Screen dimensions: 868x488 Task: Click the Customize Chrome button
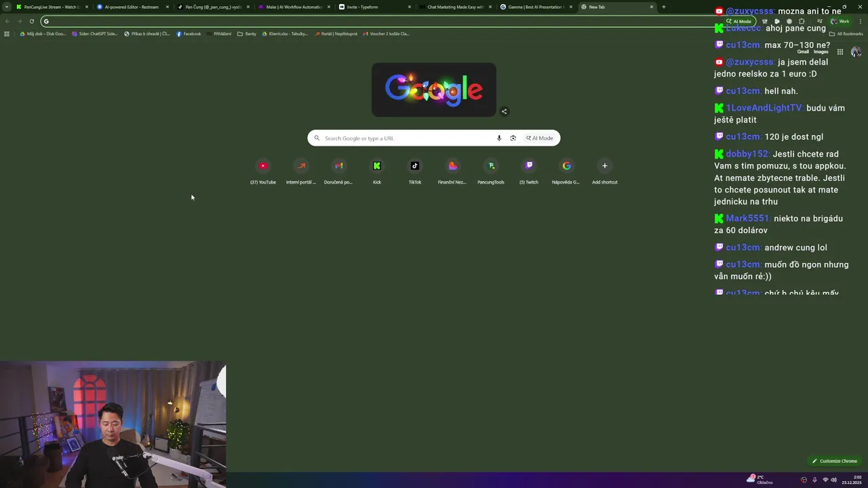835,461
